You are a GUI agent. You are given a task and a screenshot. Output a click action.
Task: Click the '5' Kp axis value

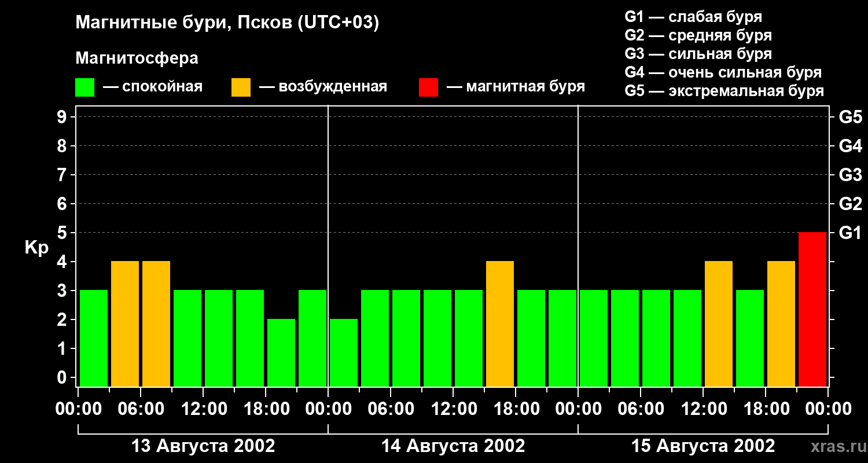point(63,233)
